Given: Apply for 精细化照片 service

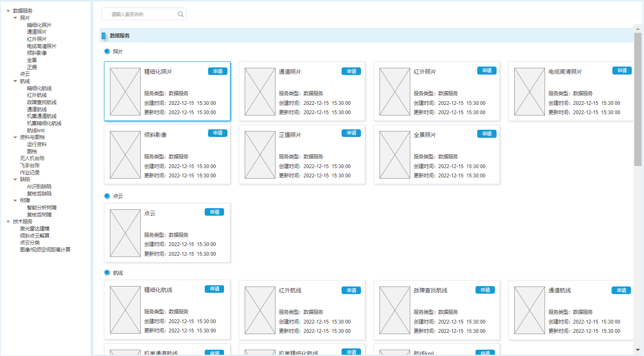Looking at the screenshot, I should pos(218,72).
